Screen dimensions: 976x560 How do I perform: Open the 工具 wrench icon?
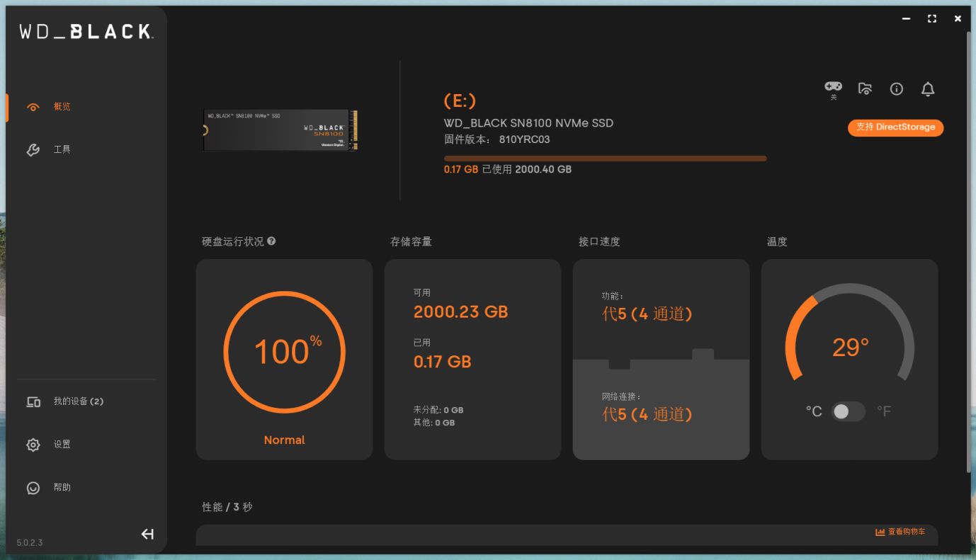(33, 150)
